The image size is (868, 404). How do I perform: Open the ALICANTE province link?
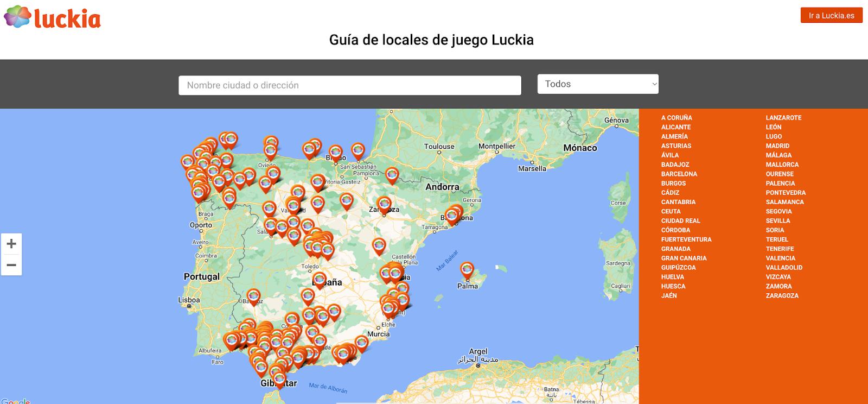click(x=676, y=127)
